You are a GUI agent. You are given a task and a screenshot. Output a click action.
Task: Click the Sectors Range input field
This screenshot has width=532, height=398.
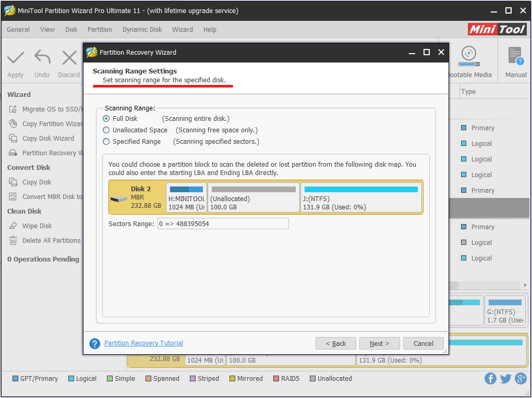(x=223, y=224)
